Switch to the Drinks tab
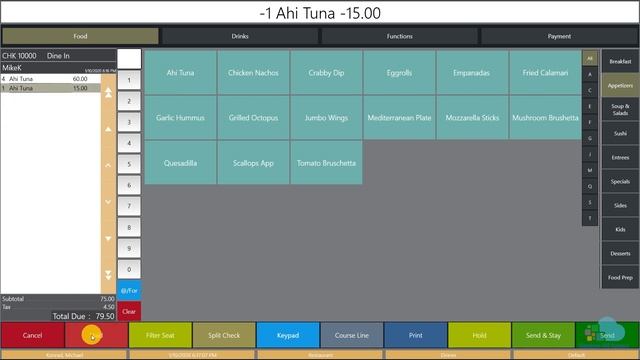 (x=240, y=36)
